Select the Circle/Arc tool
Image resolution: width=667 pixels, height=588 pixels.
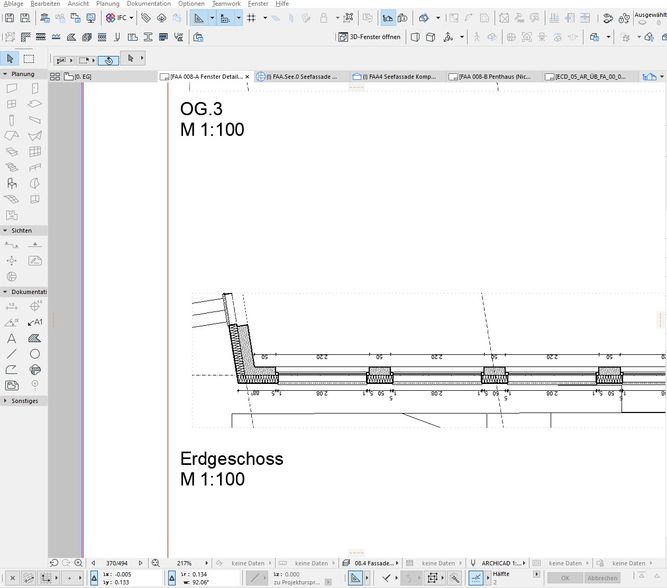35,354
